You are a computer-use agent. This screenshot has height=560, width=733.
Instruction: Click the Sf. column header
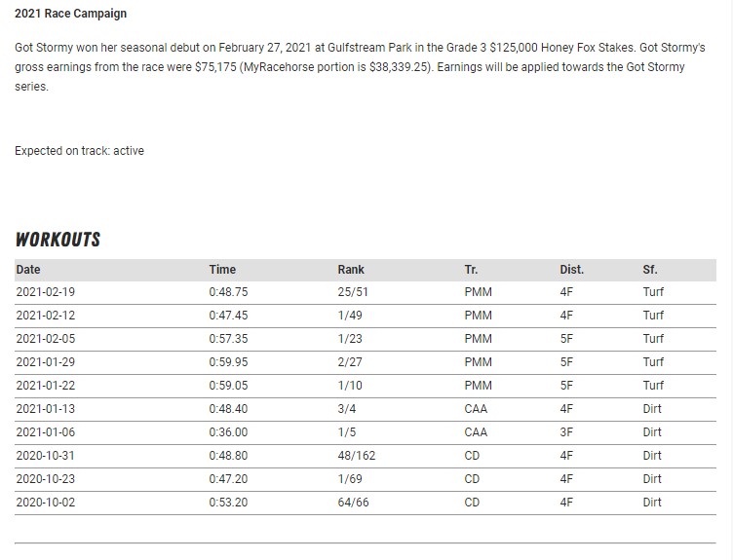(x=650, y=270)
